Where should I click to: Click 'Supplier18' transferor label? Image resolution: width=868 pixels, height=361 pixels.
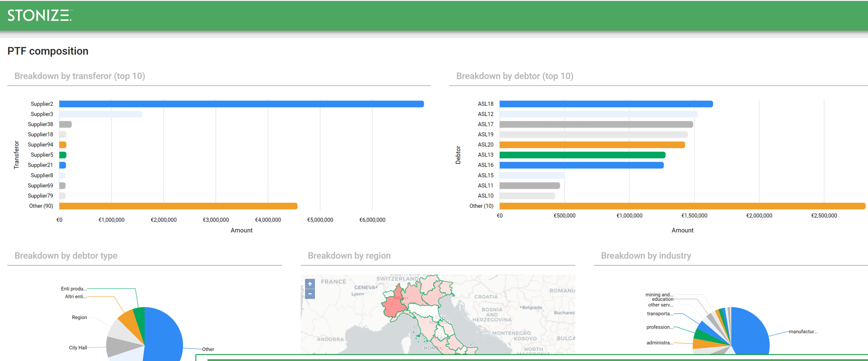pos(40,134)
